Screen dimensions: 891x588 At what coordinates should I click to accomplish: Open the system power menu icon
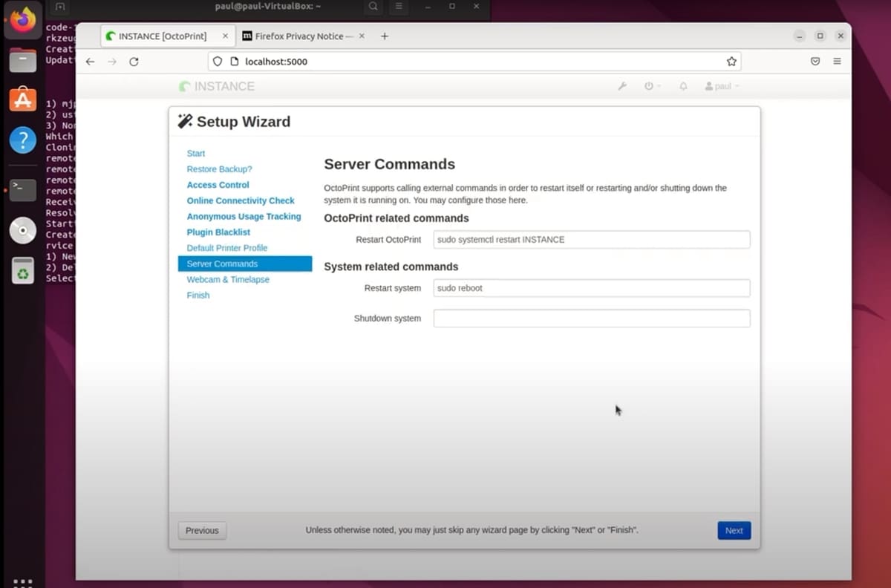(x=650, y=86)
